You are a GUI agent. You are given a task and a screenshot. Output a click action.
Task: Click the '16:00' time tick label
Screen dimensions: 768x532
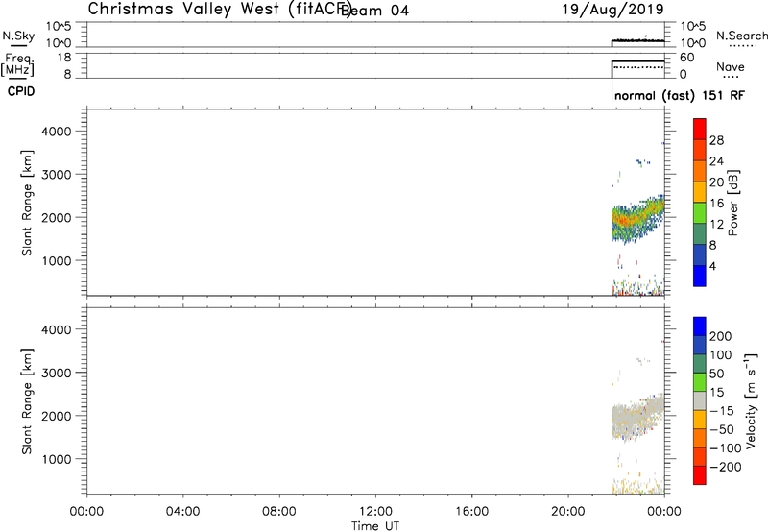coord(472,512)
